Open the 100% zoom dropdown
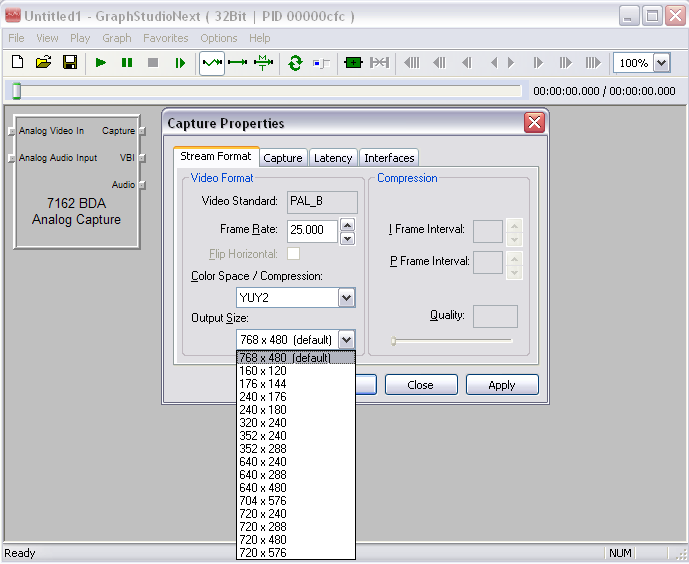 coord(661,63)
